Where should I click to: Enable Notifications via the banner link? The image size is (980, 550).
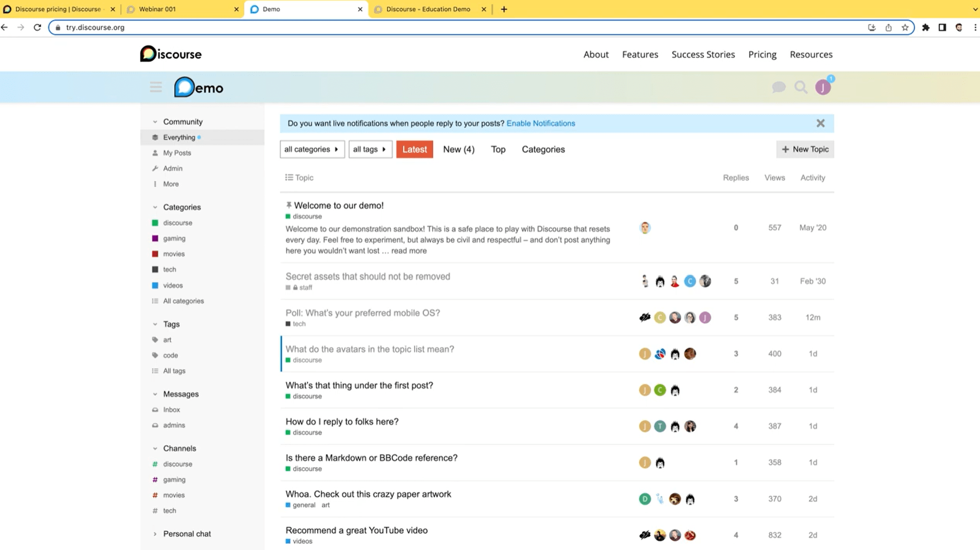point(541,123)
